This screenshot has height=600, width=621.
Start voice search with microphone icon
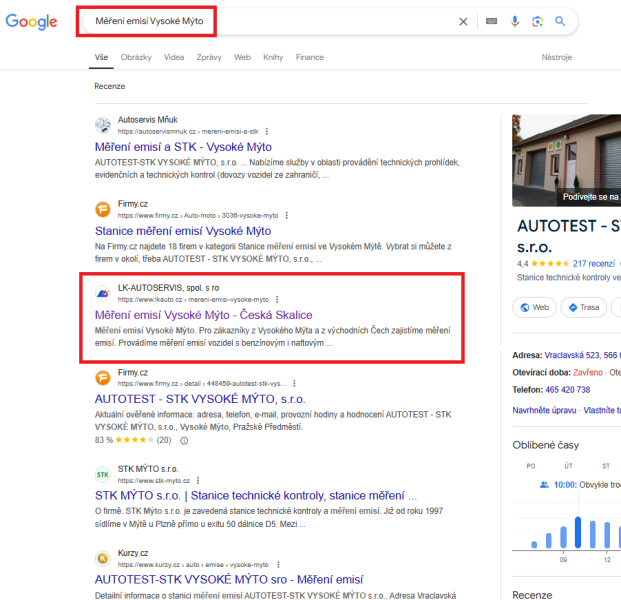pos(514,21)
